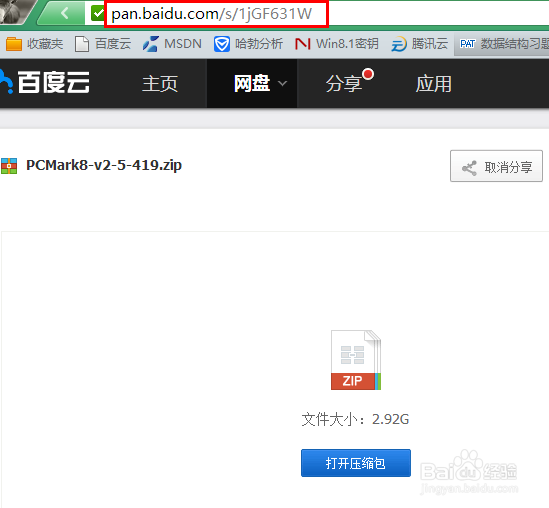The image size is (549, 508).
Task: Click the green secure site checkmark icon
Action: click(97, 14)
